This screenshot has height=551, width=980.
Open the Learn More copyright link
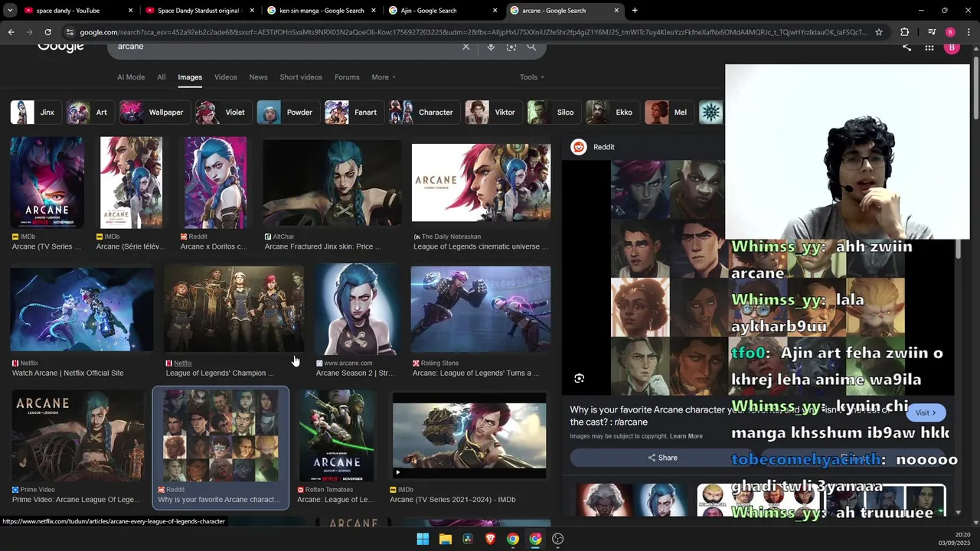coord(686,436)
